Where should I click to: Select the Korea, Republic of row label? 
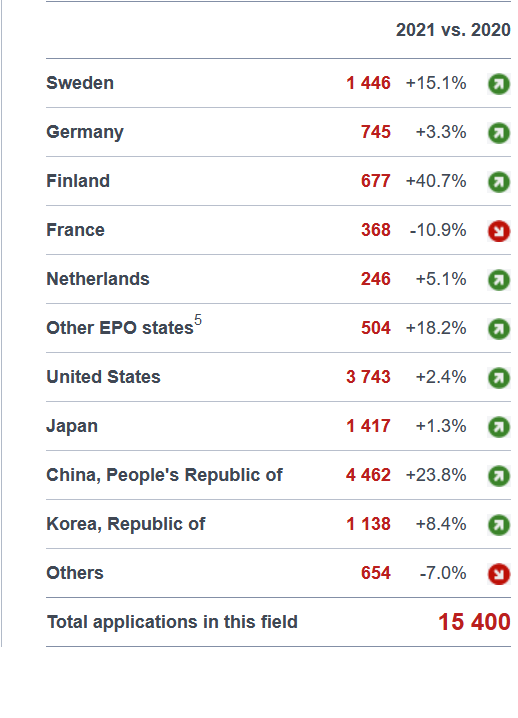[x=126, y=524]
